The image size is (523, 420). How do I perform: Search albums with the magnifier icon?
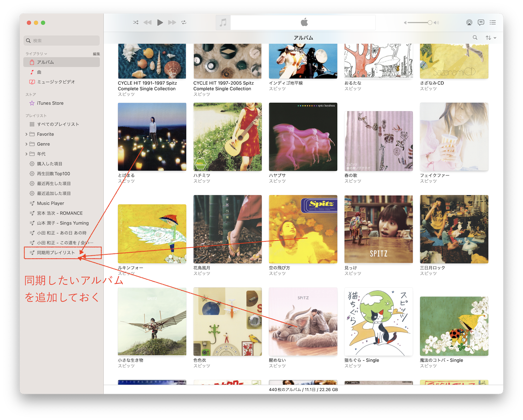coord(475,38)
